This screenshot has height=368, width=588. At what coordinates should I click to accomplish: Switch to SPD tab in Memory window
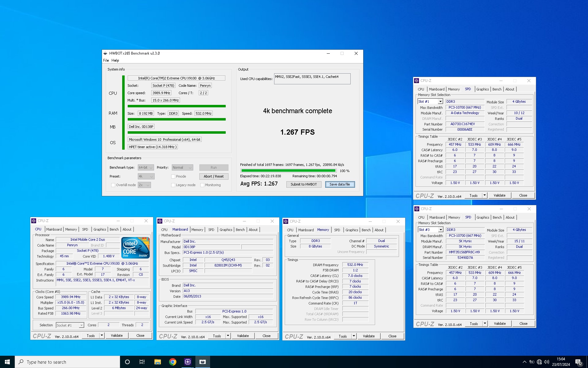coord(337,230)
